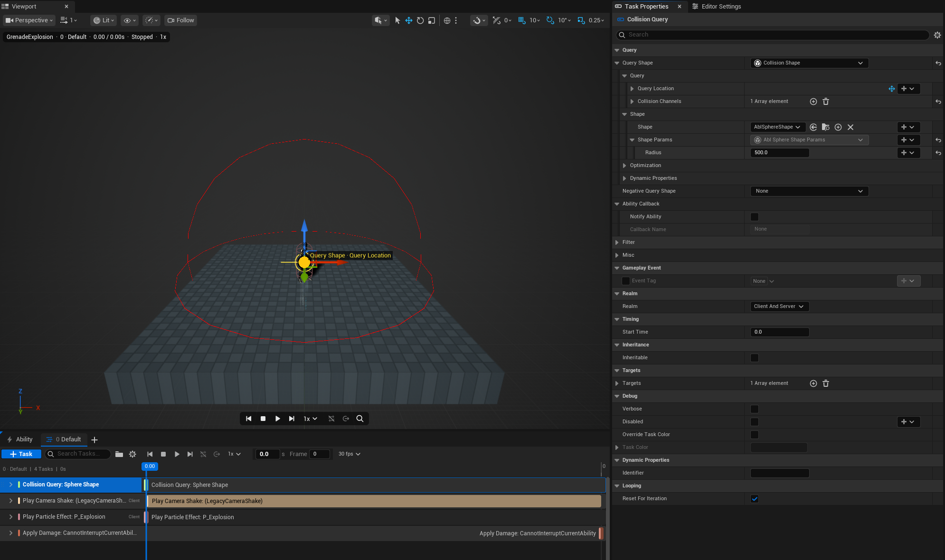Click the blue Task add button
Viewport: 945px width, 560px height.
(x=21, y=454)
